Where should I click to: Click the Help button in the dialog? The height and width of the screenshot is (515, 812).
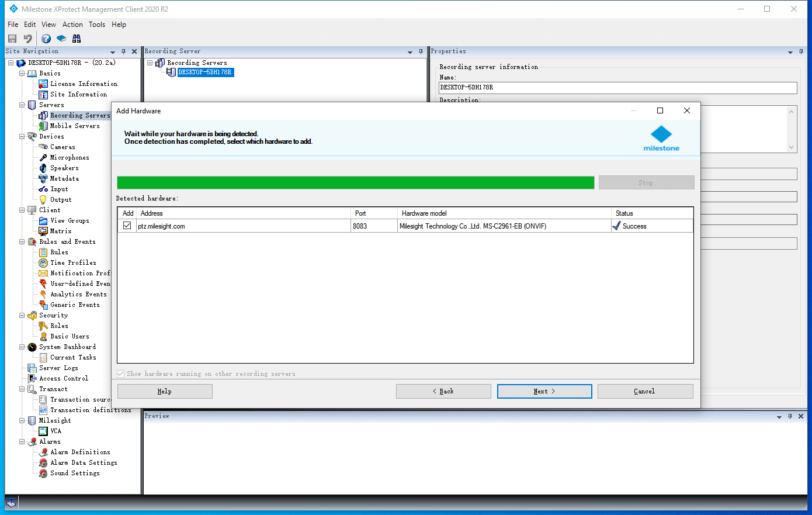(x=165, y=392)
